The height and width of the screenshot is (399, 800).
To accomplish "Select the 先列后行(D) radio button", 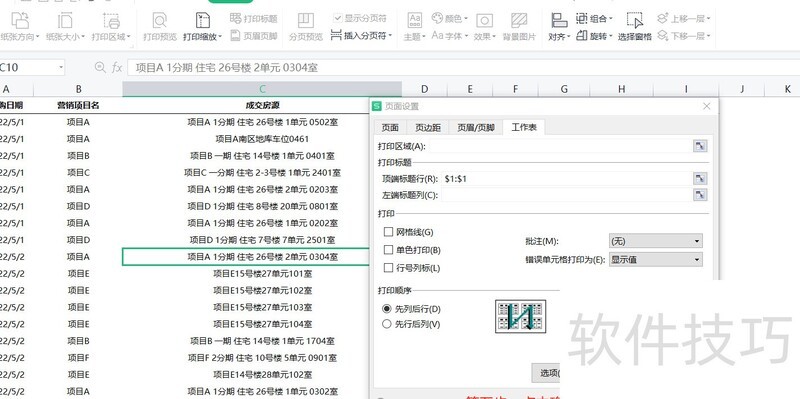I will tap(387, 309).
